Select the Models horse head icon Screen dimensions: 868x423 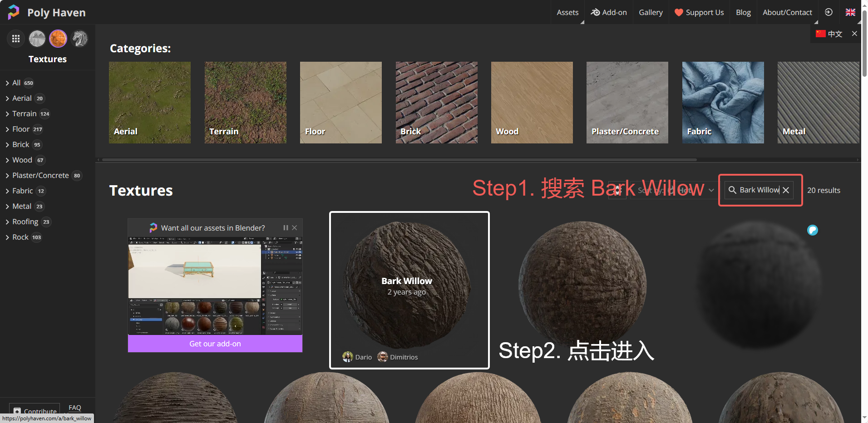point(80,39)
